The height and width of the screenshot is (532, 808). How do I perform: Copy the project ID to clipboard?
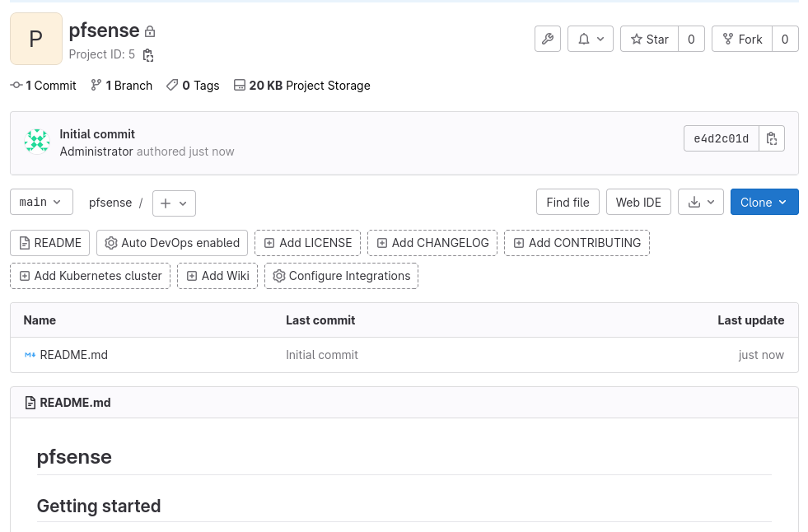coord(148,55)
